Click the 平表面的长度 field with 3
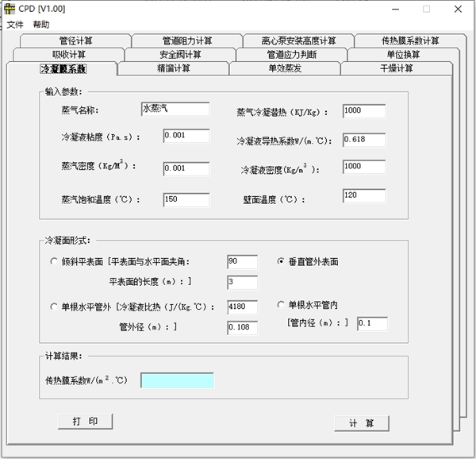Screen dimensions: 476x459 [x=242, y=282]
